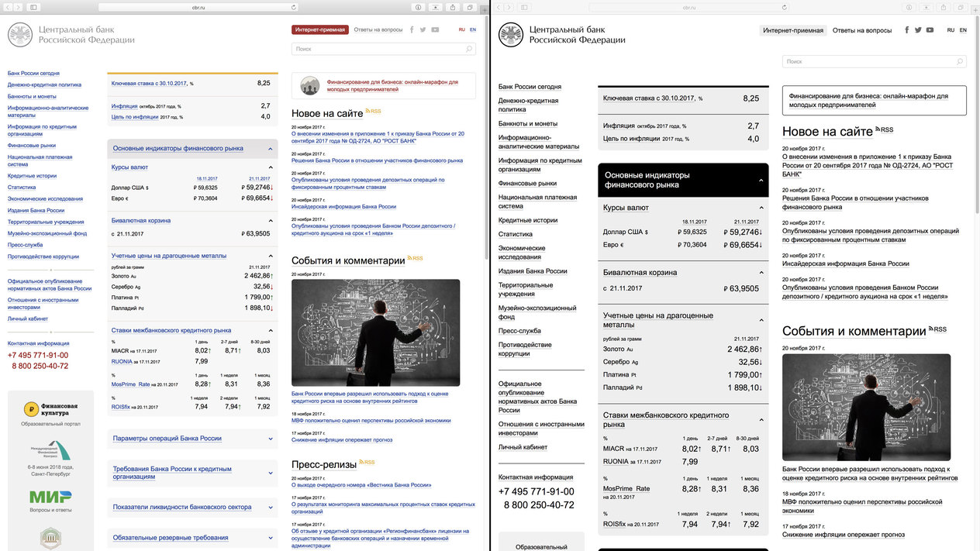Click RSS icon beside left 'Новое на сайте'
The image size is (980, 551).
[373, 112]
